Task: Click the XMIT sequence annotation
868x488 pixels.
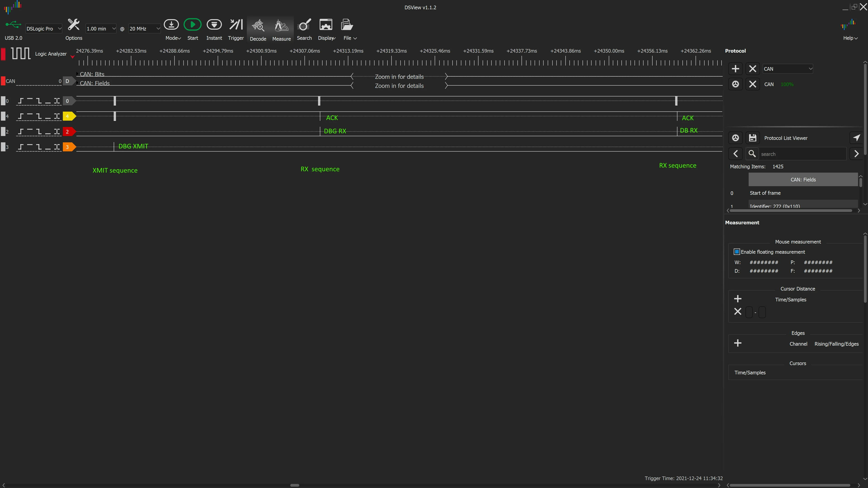Action: pyautogui.click(x=115, y=170)
